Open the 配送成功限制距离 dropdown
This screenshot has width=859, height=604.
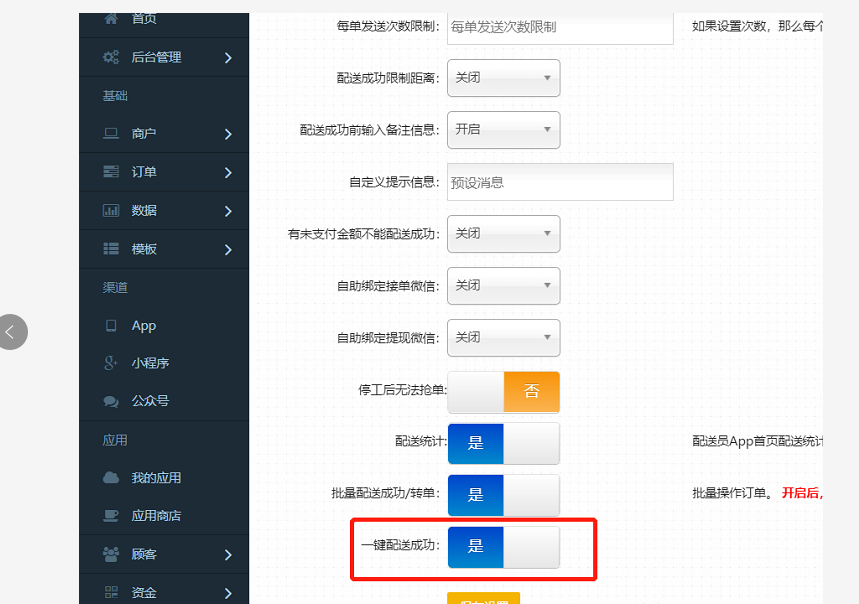[x=503, y=78]
